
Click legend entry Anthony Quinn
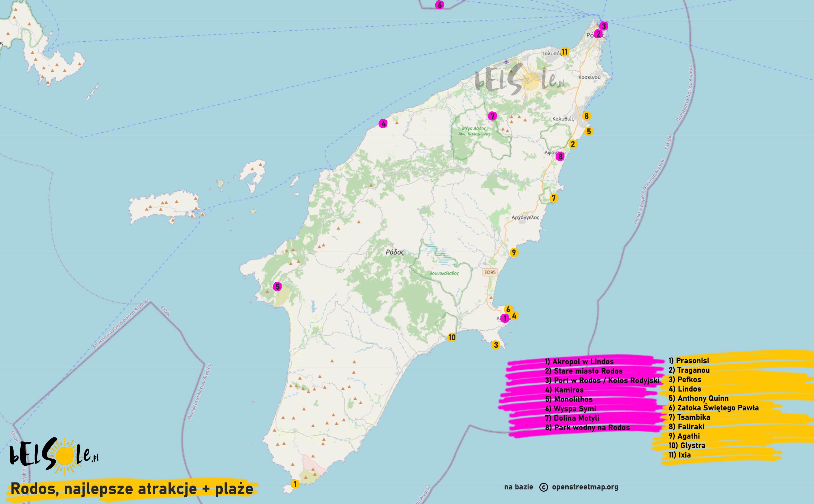(x=698, y=398)
